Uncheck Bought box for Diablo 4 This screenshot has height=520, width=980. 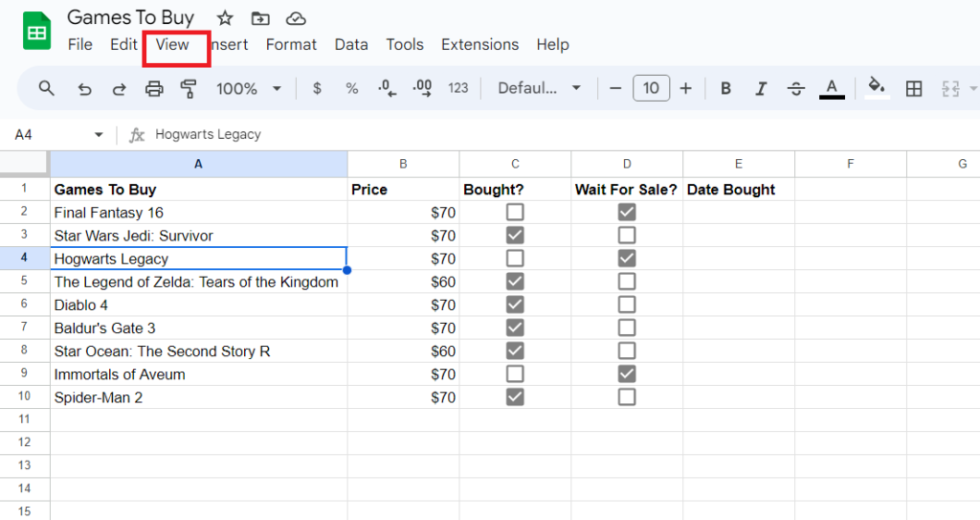[515, 305]
